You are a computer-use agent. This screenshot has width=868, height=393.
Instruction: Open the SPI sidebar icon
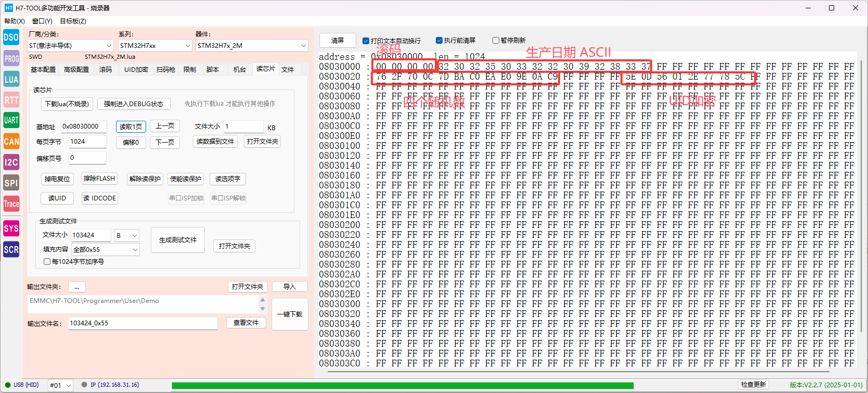tap(11, 183)
